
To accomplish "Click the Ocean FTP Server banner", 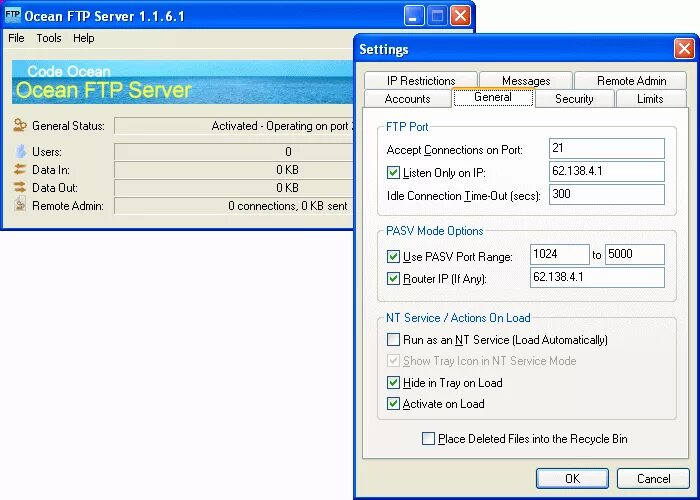I will pos(182,82).
